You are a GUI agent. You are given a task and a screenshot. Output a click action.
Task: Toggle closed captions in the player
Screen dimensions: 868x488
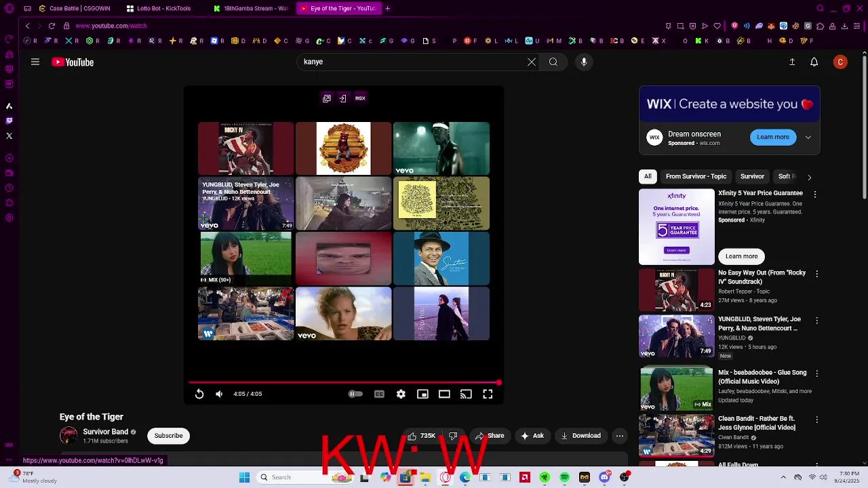(x=379, y=394)
